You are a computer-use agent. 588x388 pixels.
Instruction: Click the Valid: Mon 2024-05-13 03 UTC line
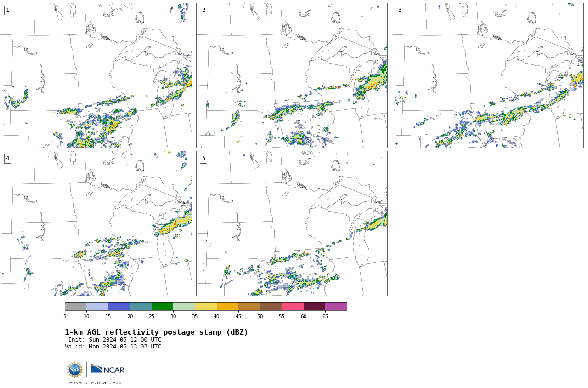pyautogui.click(x=113, y=347)
